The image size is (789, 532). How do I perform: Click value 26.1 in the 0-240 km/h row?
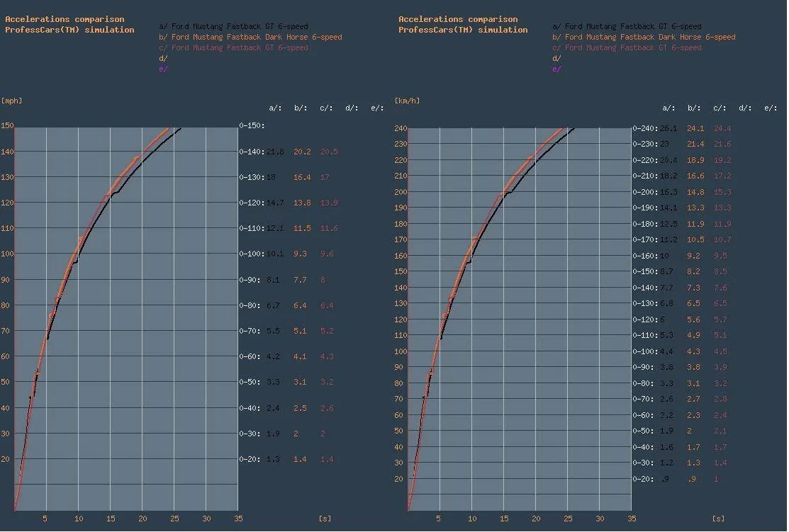click(x=668, y=128)
